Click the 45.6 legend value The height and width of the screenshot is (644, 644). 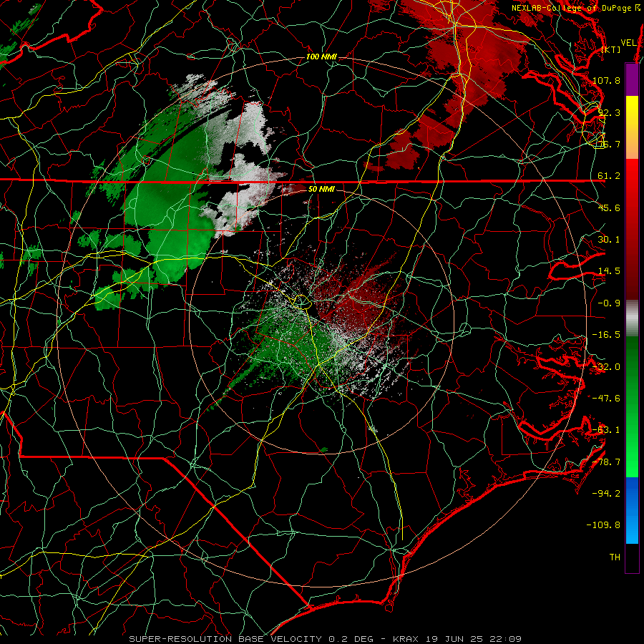point(609,208)
